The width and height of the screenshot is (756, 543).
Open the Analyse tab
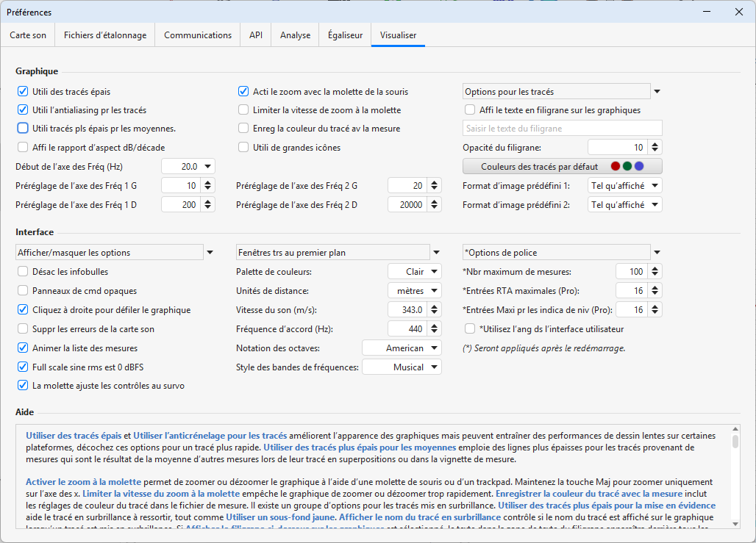(x=295, y=35)
